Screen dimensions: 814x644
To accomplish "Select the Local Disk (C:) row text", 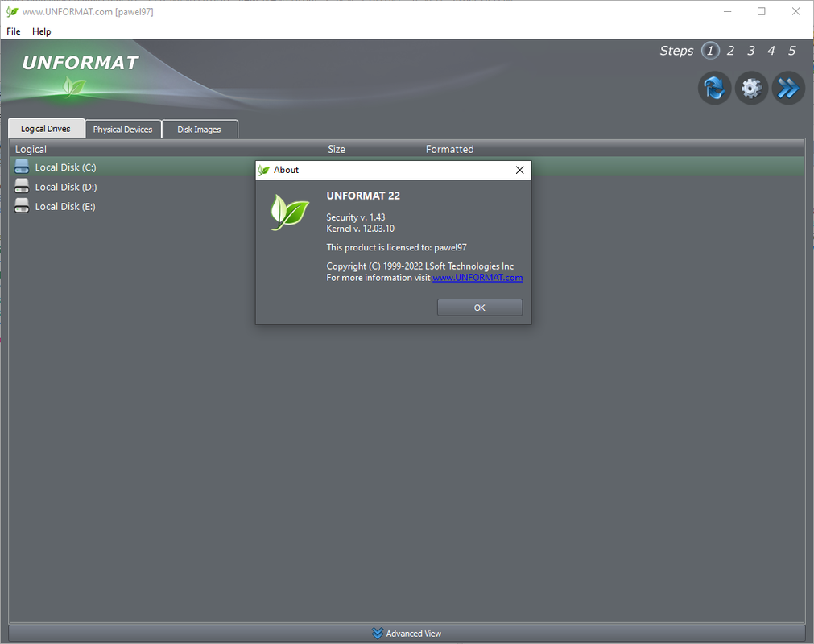I will (x=65, y=167).
